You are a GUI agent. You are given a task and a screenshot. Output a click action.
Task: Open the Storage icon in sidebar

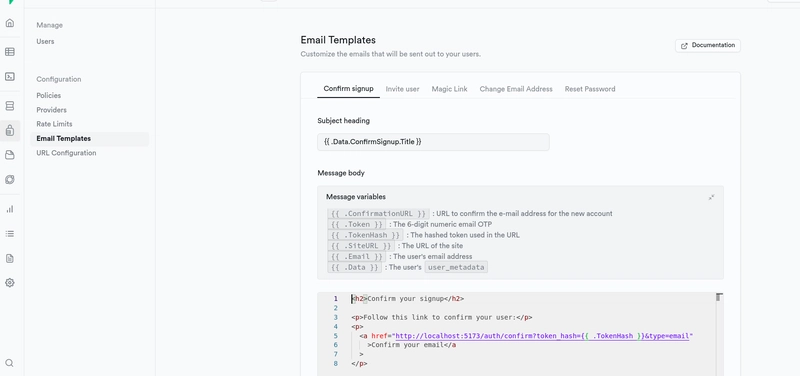coord(10,155)
